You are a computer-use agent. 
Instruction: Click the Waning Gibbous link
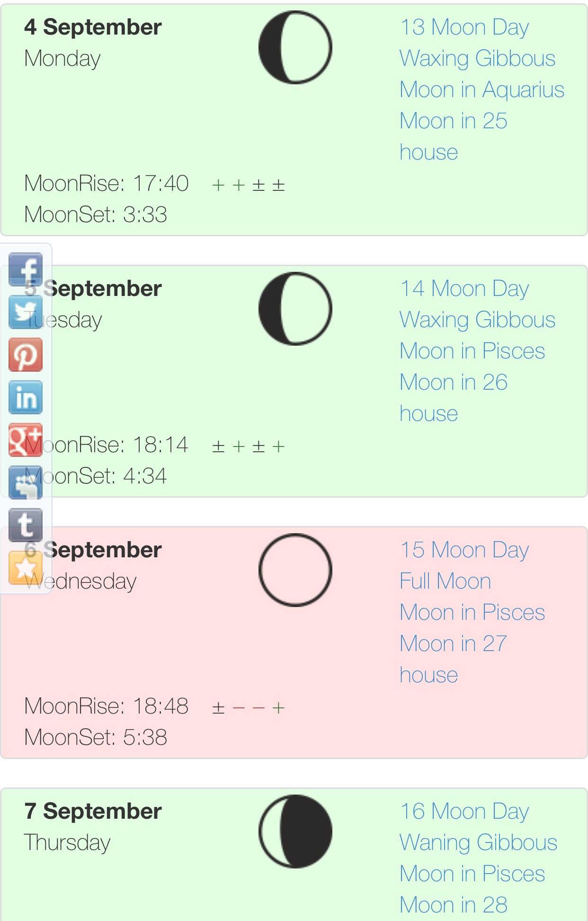click(478, 843)
